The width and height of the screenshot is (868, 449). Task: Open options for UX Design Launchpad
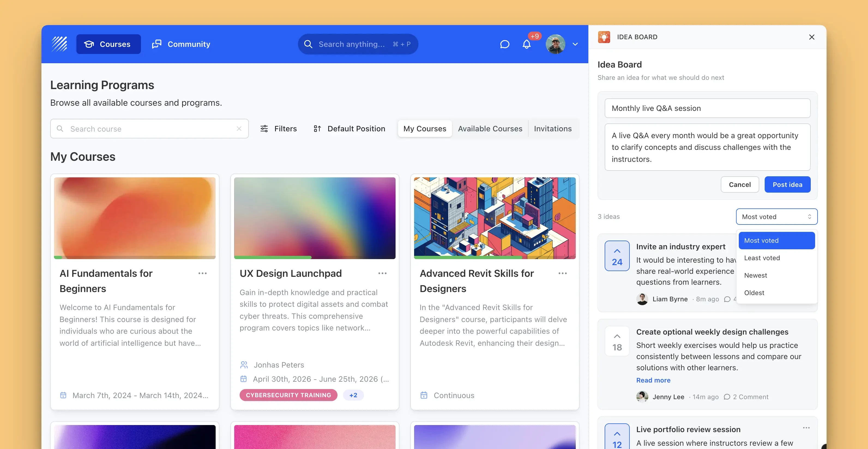pos(382,273)
